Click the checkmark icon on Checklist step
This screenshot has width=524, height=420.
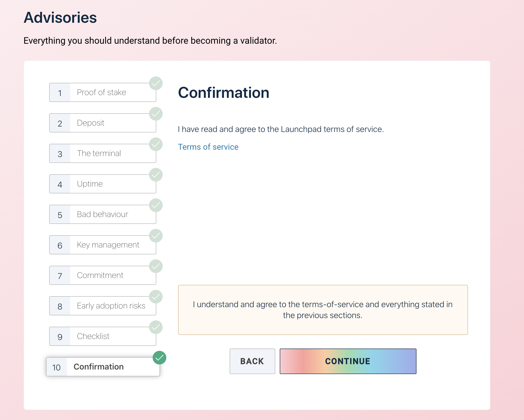pyautogui.click(x=156, y=327)
